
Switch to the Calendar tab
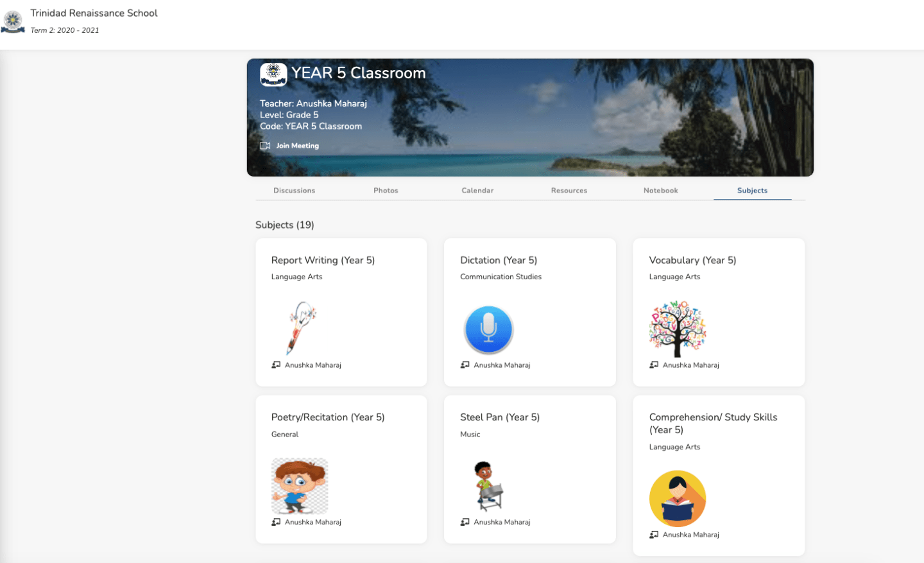[x=477, y=190]
